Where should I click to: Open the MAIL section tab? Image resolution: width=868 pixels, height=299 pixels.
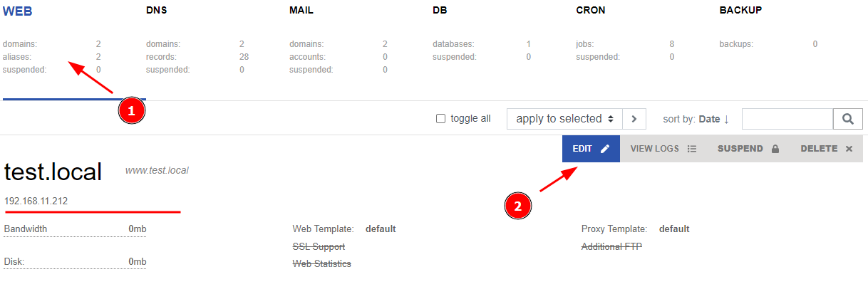tap(301, 11)
